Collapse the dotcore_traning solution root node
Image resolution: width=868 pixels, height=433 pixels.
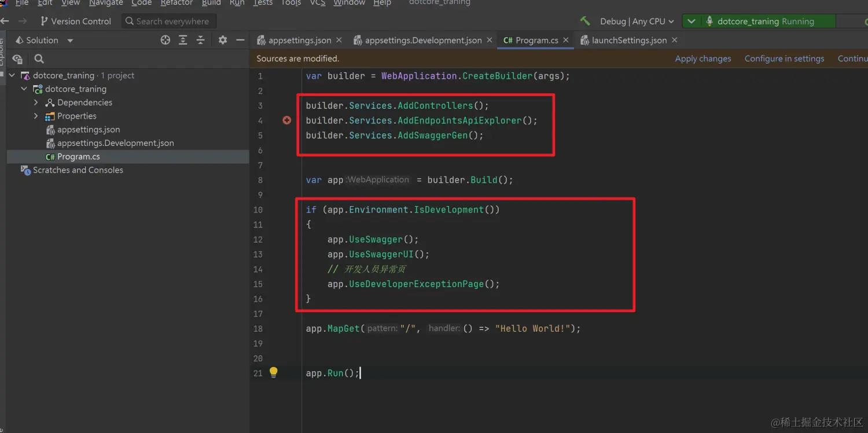pos(12,75)
